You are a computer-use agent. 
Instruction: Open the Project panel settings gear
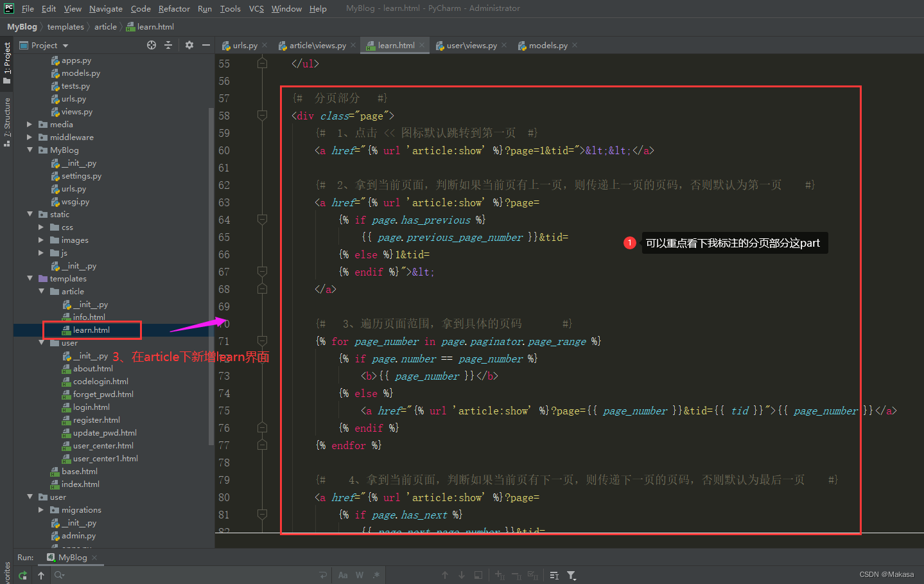[x=189, y=45]
